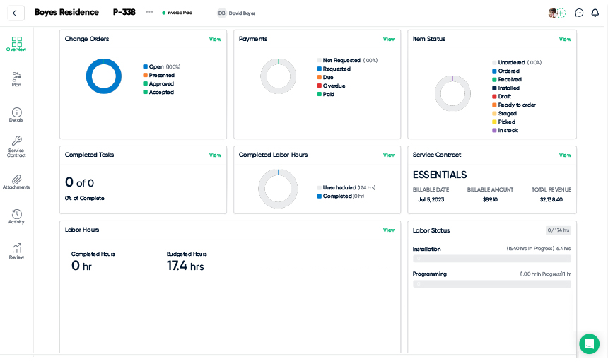Click the In stock legend entry
The image size is (608, 364).
coord(505,131)
